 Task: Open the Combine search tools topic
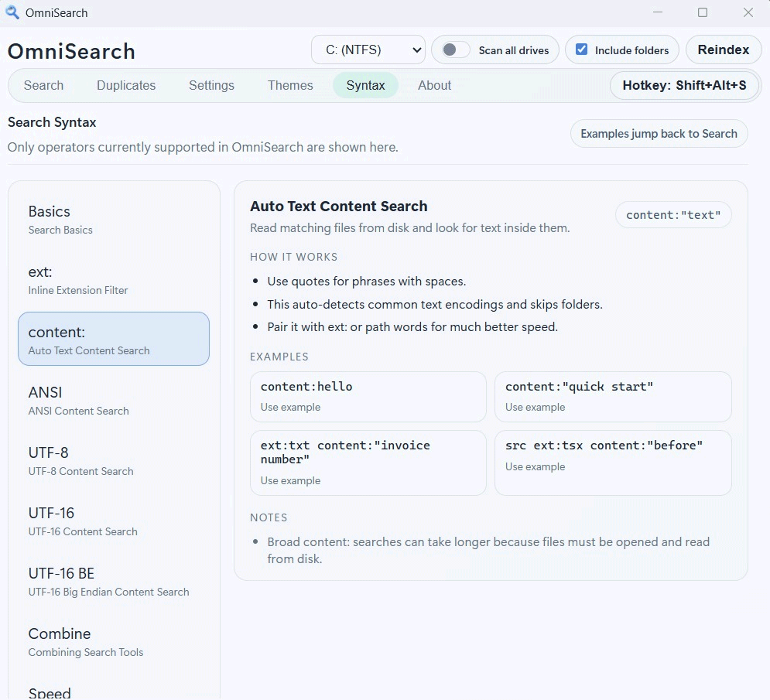(113, 641)
